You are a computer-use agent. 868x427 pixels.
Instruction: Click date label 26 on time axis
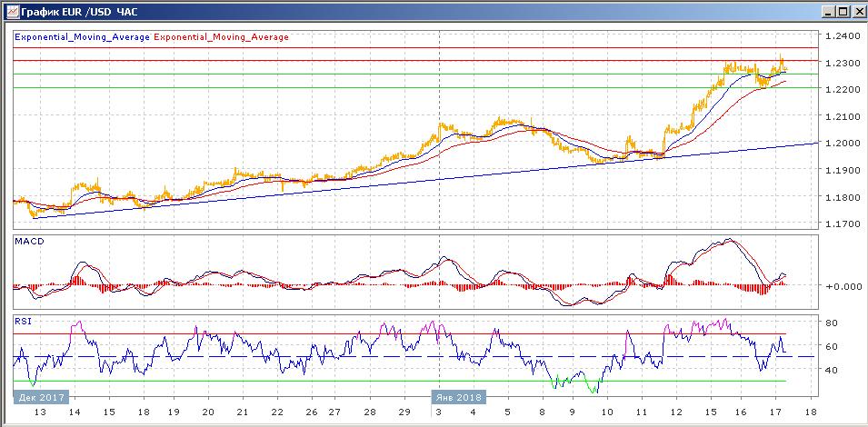(x=311, y=412)
